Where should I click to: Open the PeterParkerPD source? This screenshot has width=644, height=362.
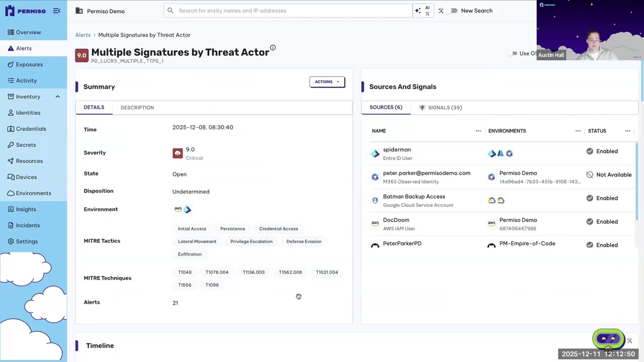click(402, 244)
